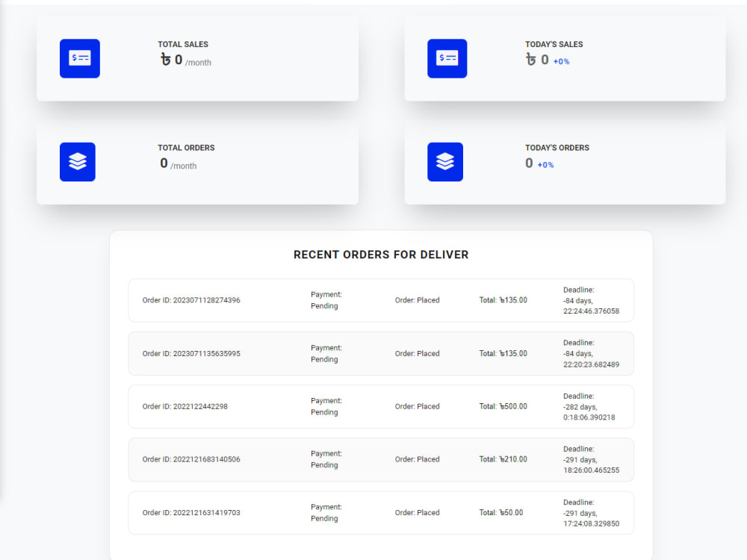This screenshot has width=747, height=560.
Task: Open order ID 2022122442298
Action: [x=185, y=406]
